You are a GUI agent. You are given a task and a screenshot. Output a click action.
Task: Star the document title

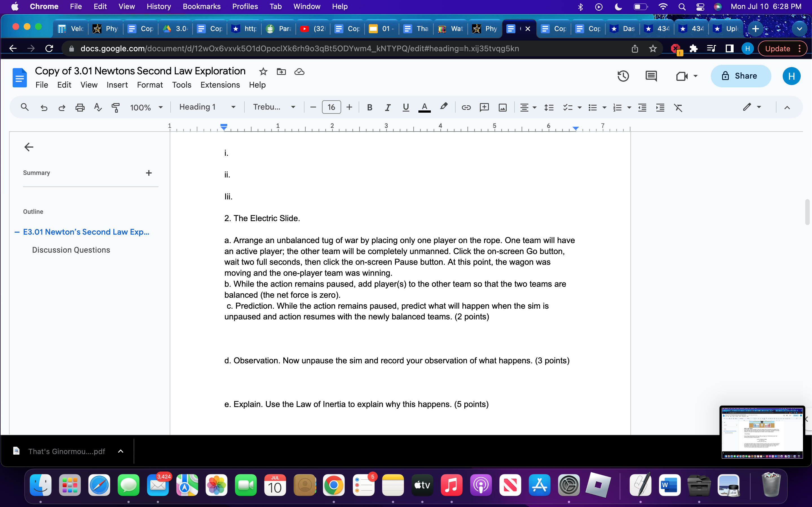(x=263, y=72)
